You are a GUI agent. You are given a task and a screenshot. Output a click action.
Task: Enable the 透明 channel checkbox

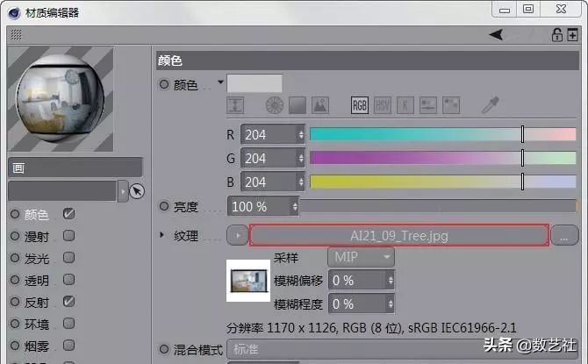(x=69, y=280)
